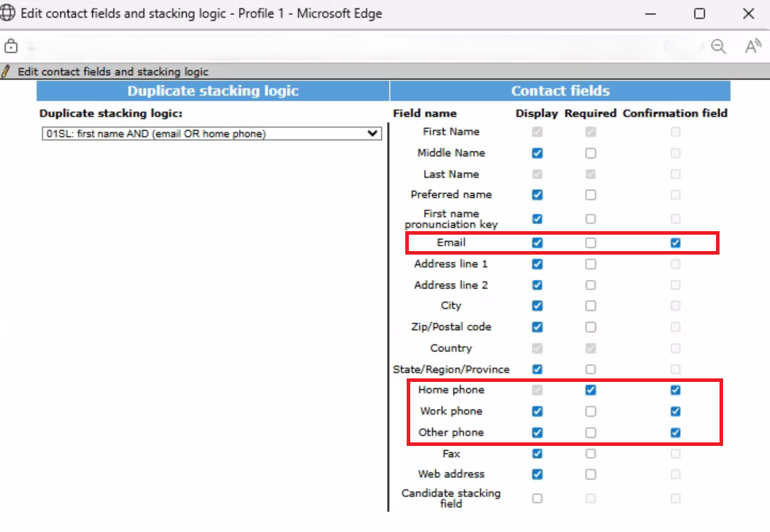Uncheck Display for Fax field
The width and height of the screenshot is (770, 532).
(537, 454)
